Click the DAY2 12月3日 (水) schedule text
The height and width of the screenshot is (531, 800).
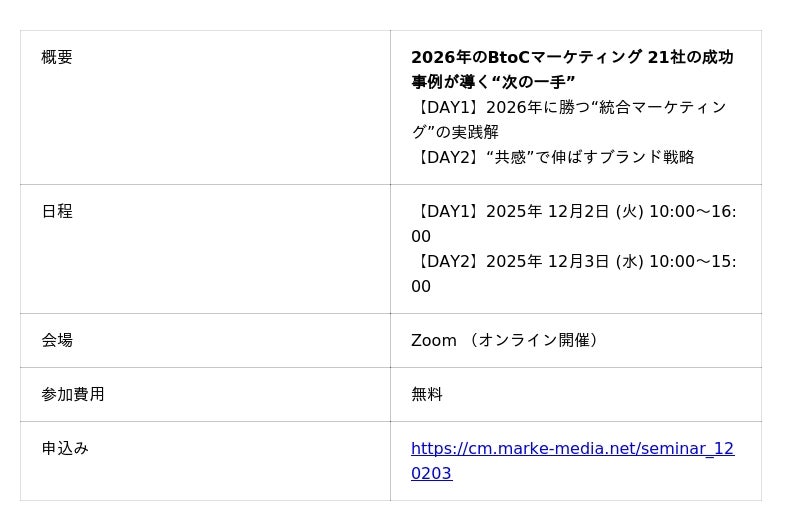573,262
